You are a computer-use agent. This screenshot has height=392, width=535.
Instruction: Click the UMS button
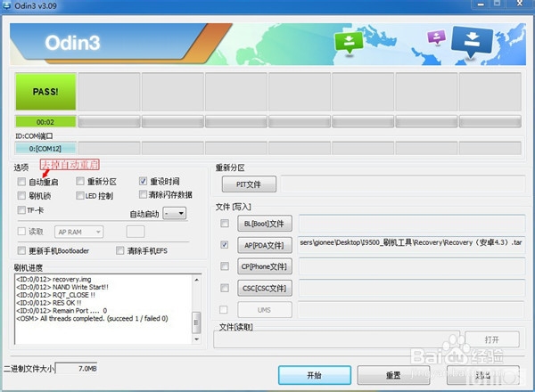(x=265, y=310)
